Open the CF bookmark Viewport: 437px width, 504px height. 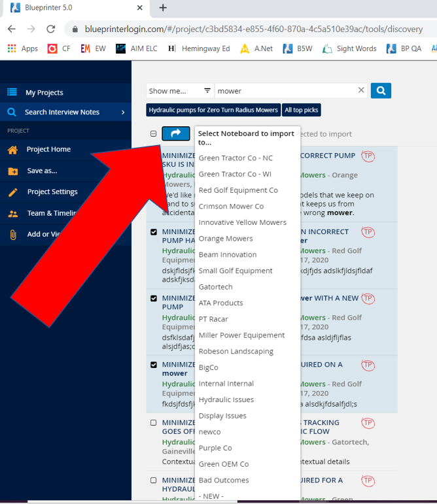point(59,48)
